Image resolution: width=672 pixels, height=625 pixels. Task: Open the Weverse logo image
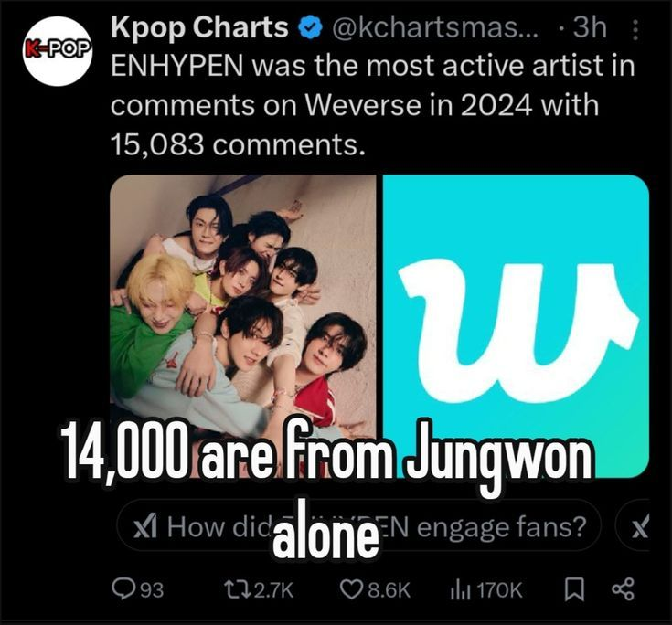(516, 325)
